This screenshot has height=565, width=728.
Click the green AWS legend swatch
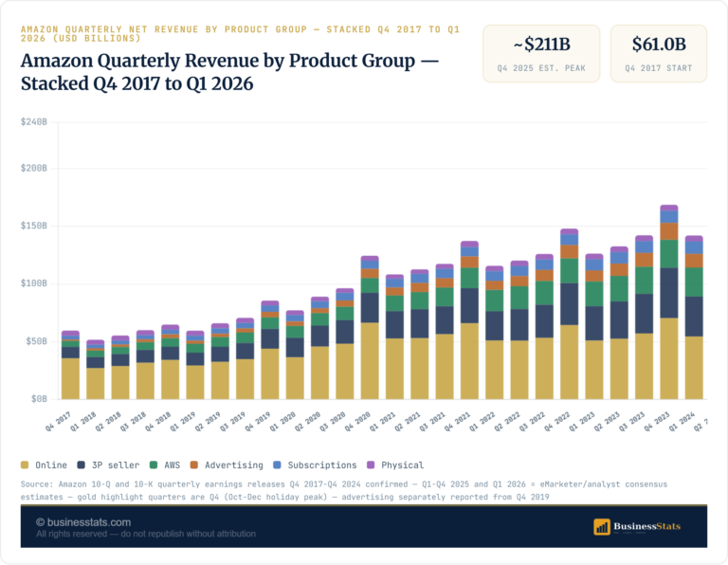click(154, 465)
